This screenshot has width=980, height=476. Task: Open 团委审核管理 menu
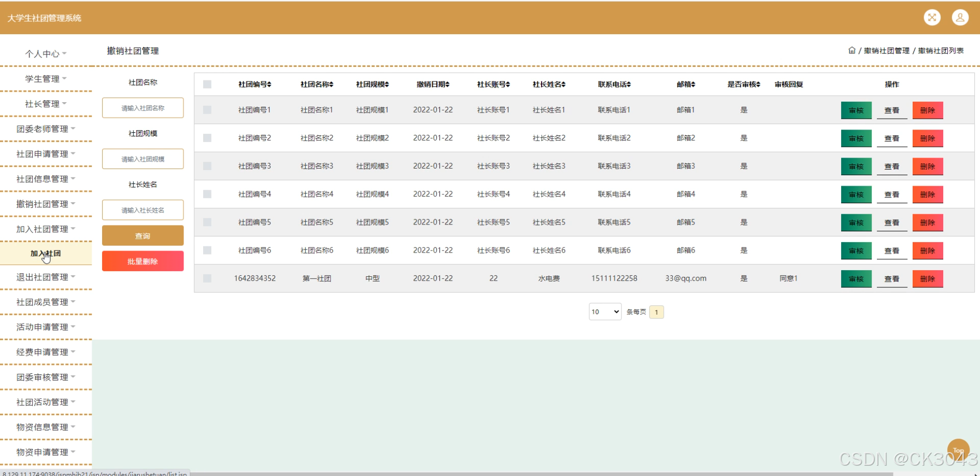(46, 377)
